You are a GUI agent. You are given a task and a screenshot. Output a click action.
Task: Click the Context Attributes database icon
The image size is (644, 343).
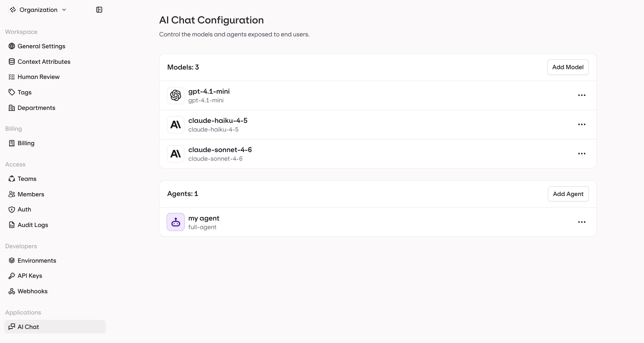12,61
